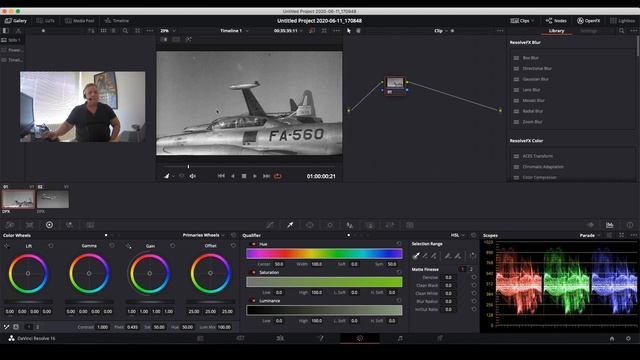Open the scopes palette icon
The width and height of the screenshot is (640, 360).
click(x=609, y=225)
